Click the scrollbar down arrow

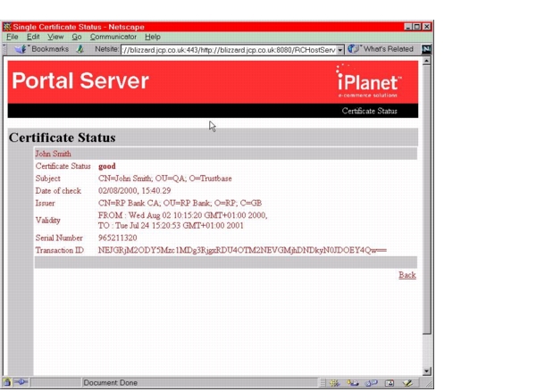tap(426, 371)
